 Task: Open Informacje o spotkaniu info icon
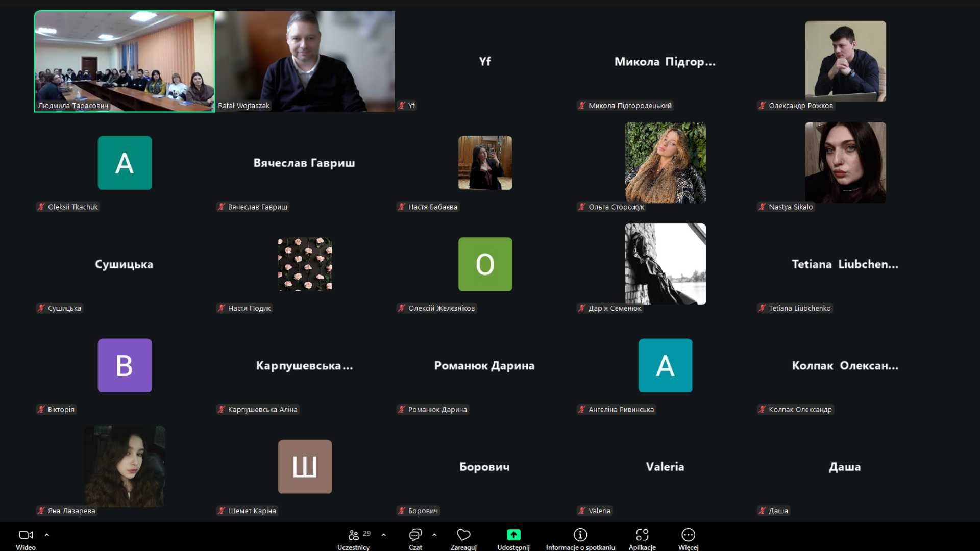(x=580, y=535)
